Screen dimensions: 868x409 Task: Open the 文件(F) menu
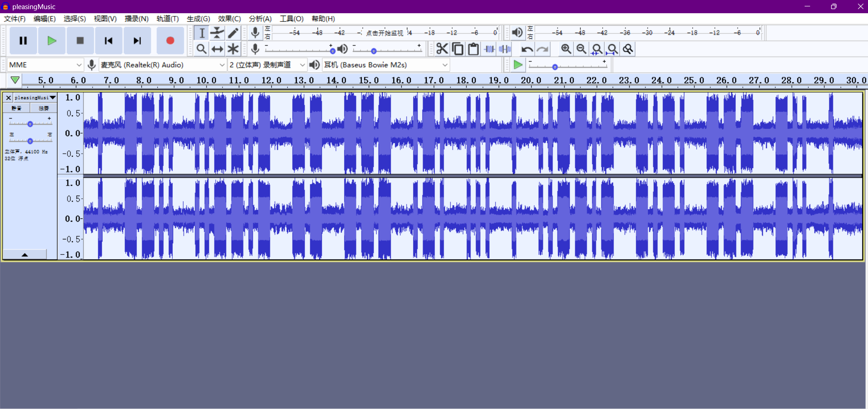15,19
